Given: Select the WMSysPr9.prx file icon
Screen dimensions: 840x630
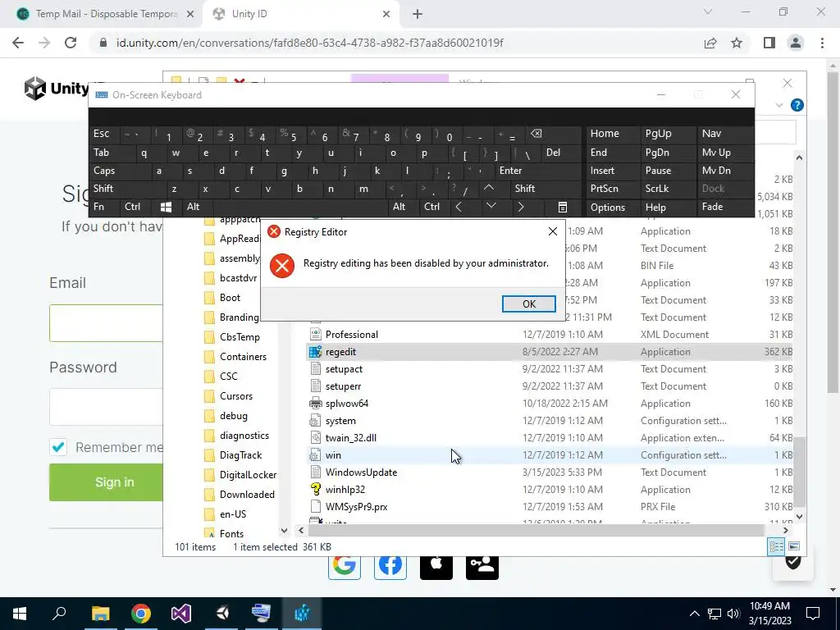Looking at the screenshot, I should coord(316,506).
